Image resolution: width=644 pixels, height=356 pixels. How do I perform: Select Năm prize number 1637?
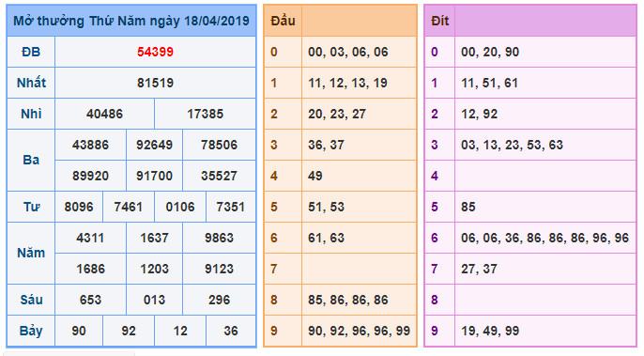[154, 238]
